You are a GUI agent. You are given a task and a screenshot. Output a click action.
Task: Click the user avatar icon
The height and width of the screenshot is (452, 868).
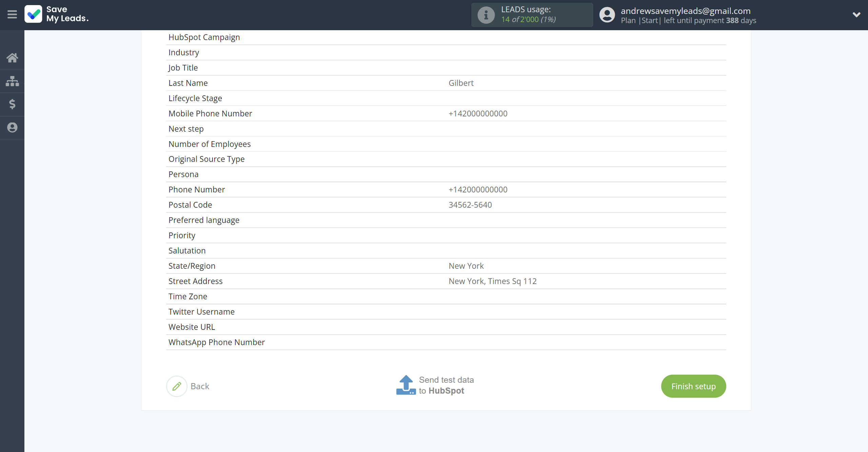tap(607, 15)
